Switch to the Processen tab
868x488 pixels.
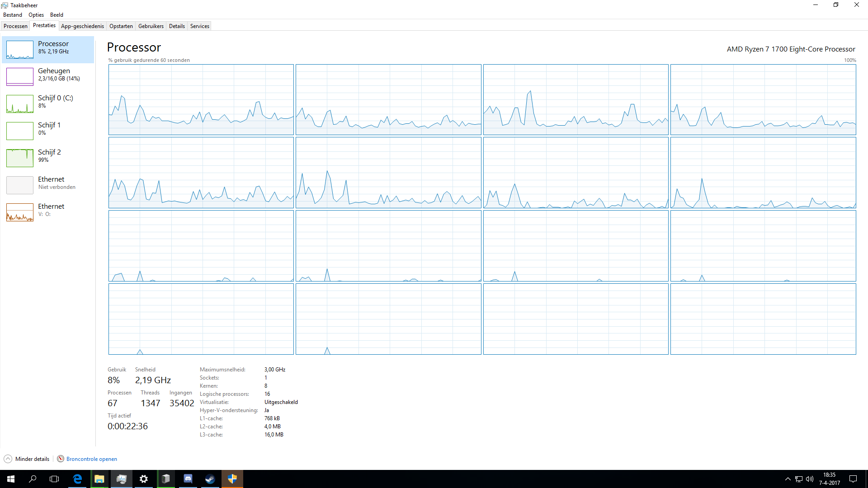click(x=15, y=26)
